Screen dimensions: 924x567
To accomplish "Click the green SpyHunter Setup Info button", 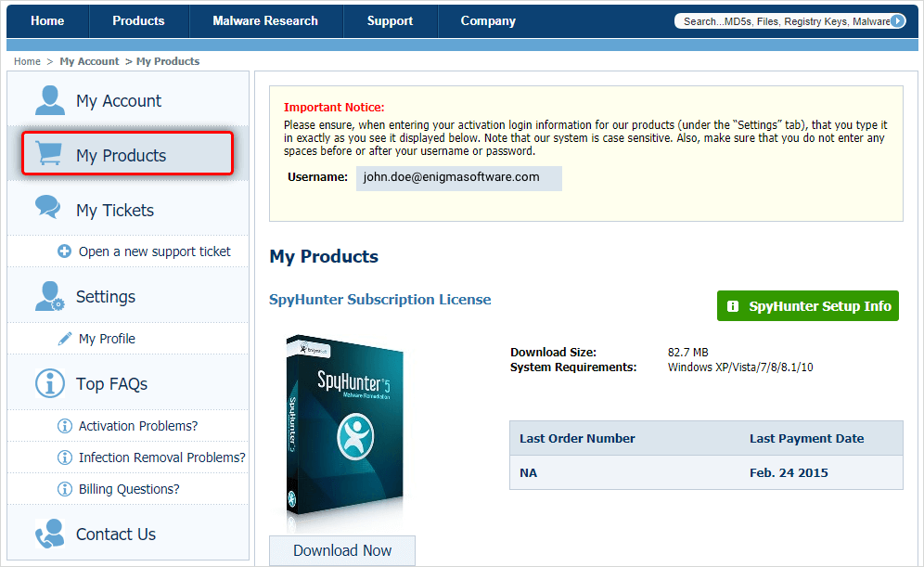I will (x=807, y=306).
